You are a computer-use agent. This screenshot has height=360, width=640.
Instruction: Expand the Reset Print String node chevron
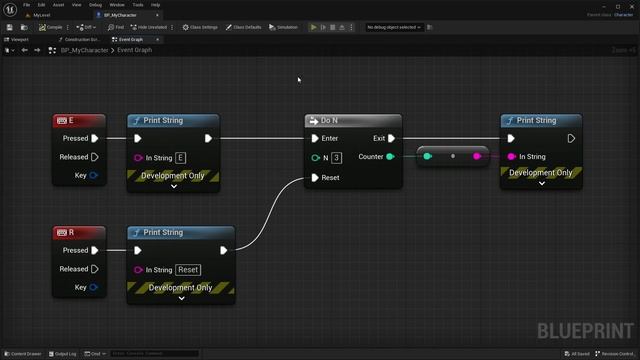(182, 298)
